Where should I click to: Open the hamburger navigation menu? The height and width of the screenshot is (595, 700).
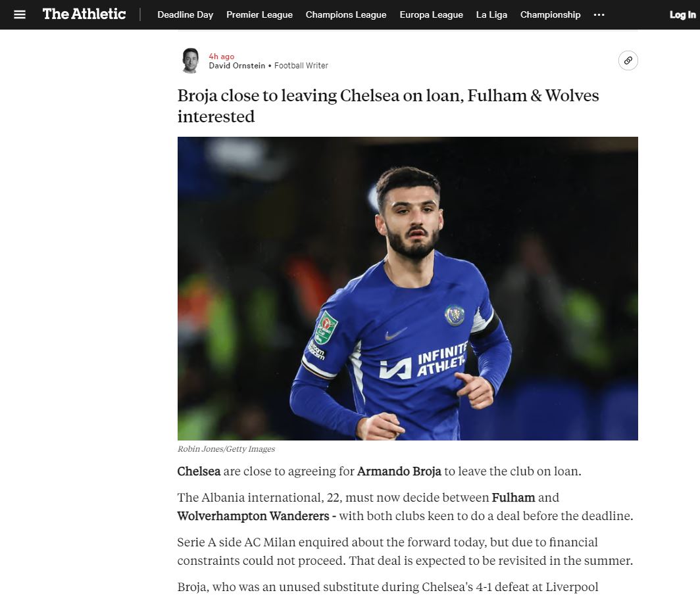[x=20, y=14]
